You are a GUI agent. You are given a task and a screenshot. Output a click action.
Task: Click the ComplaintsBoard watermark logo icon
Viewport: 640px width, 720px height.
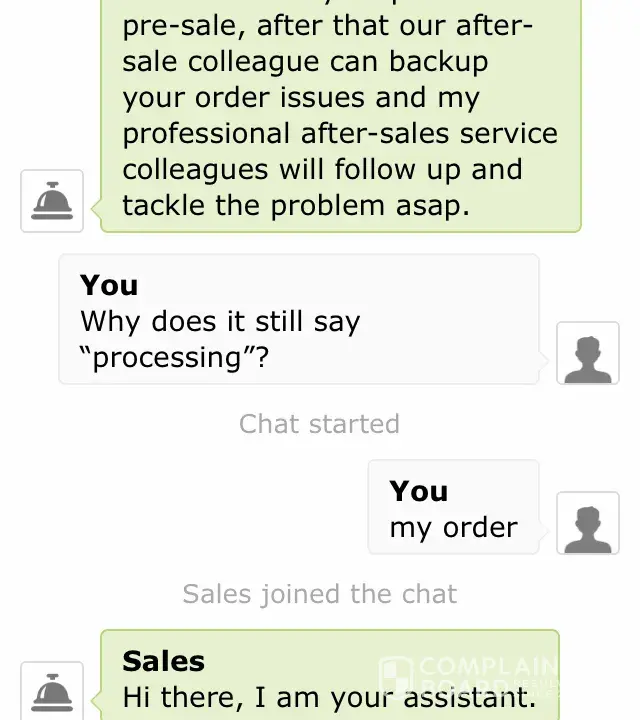pyautogui.click(x=398, y=678)
